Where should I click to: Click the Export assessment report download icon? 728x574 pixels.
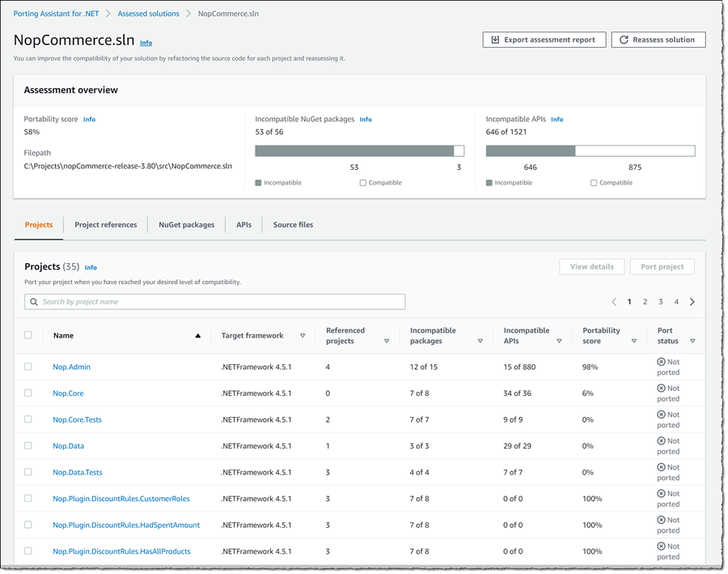coord(495,40)
